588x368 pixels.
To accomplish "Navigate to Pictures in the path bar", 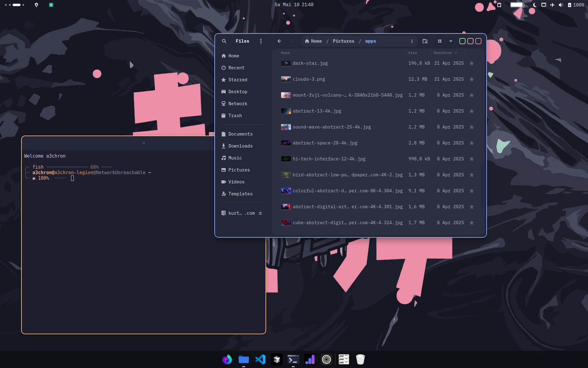I will point(343,41).
